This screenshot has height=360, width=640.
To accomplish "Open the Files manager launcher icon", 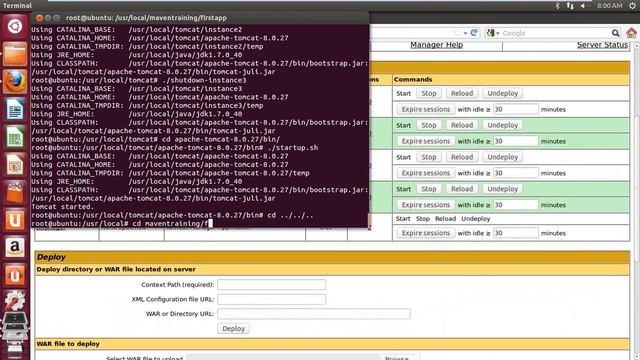I will [15, 54].
